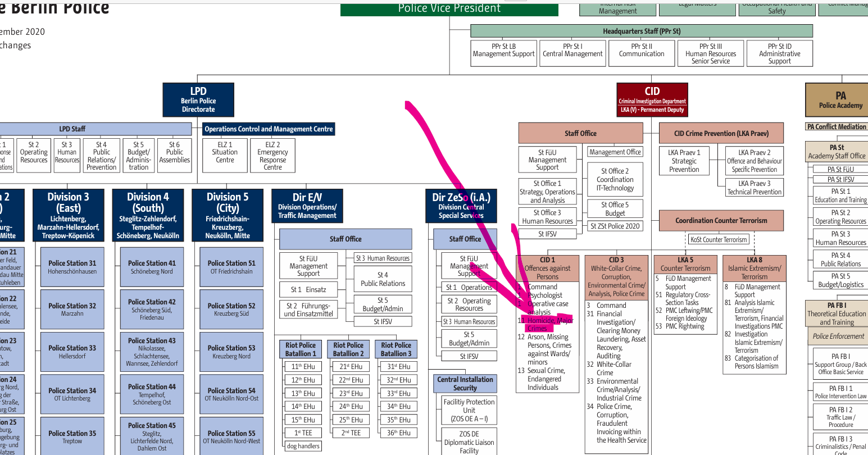
Task: Click St 1 Einsatz box under Dir E/V
Action: (x=308, y=290)
